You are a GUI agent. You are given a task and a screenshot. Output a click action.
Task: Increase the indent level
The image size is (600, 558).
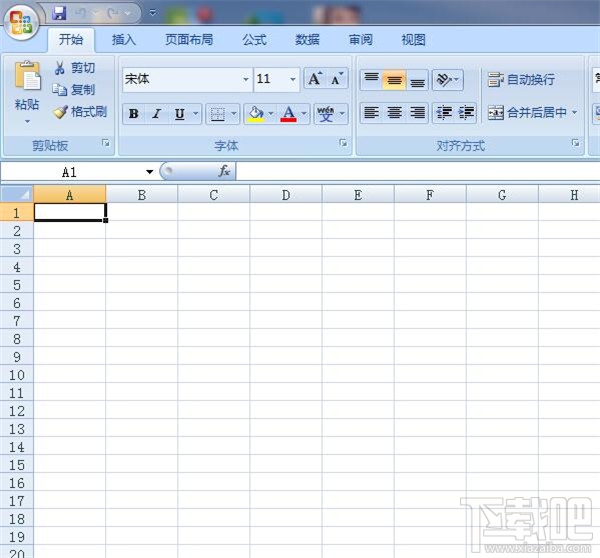click(466, 113)
